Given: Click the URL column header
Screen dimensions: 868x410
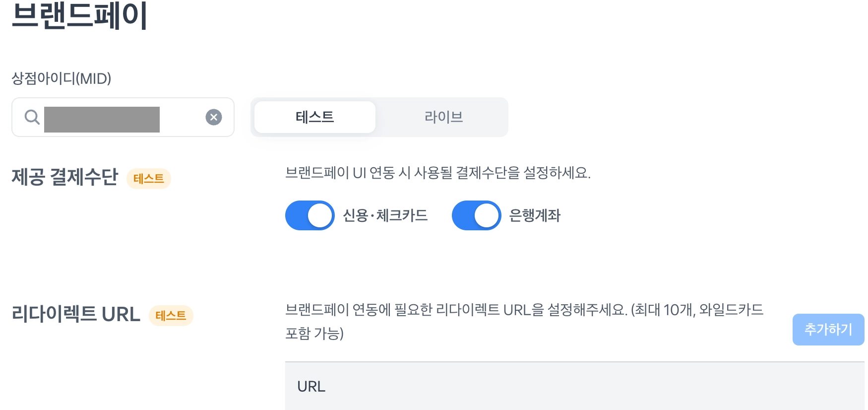Looking at the screenshot, I should click(311, 386).
